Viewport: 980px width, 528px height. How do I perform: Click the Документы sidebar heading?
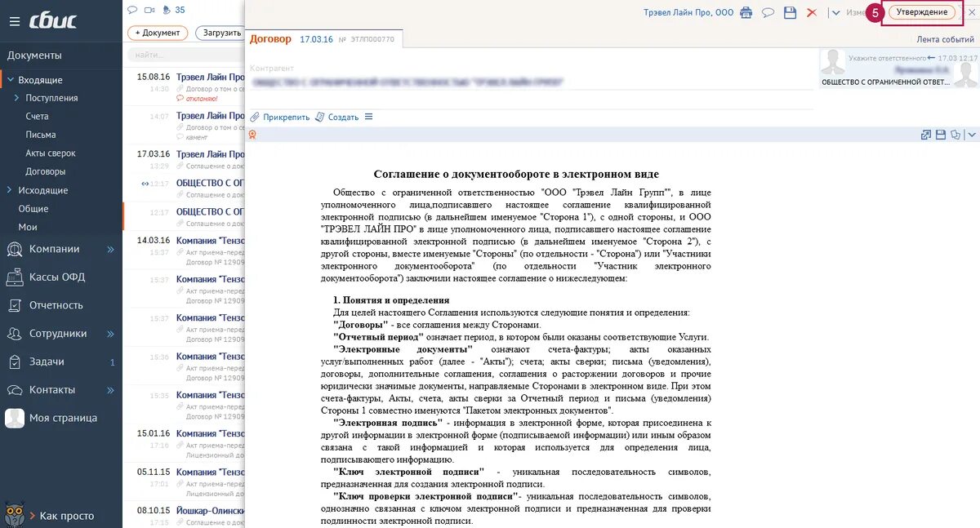click(x=34, y=55)
